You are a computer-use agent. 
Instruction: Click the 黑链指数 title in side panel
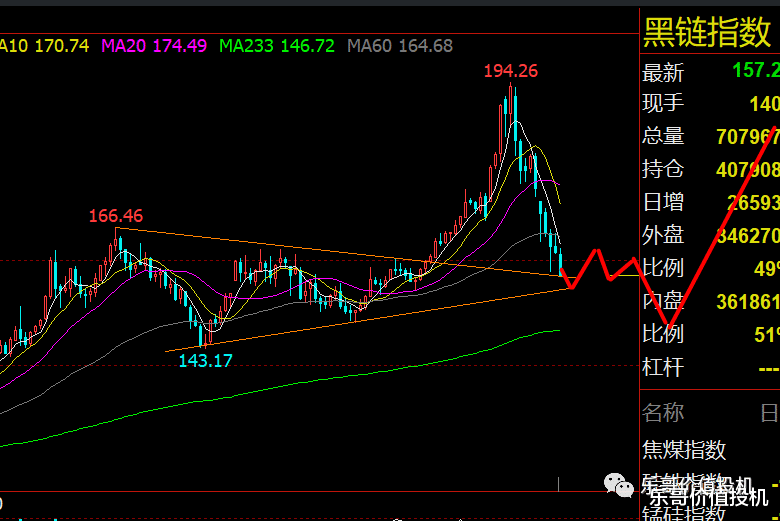pos(707,32)
